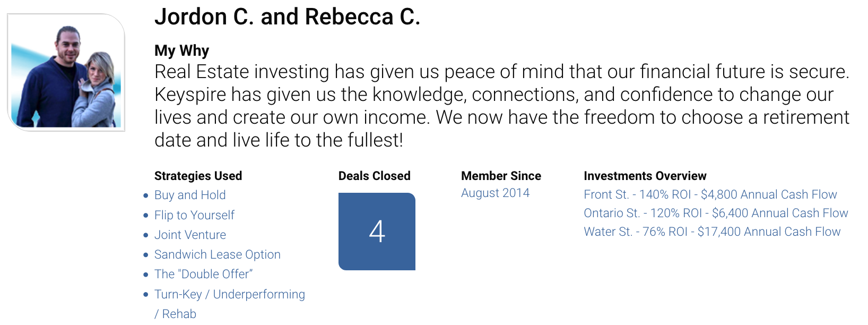868x325 pixels.
Task: Click the bullet beside Buy and Hold
Action: (x=146, y=195)
